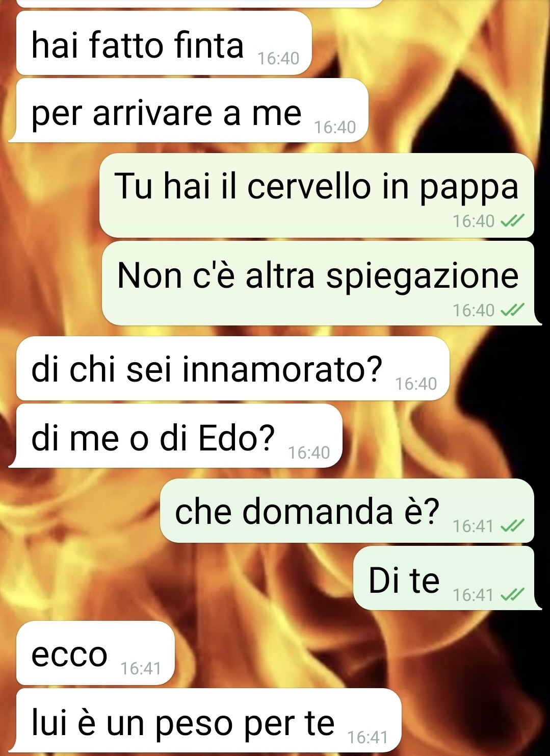The image size is (550, 756).
Task: Tap the 'ecco' received message
Action: pyautogui.click(x=95, y=653)
